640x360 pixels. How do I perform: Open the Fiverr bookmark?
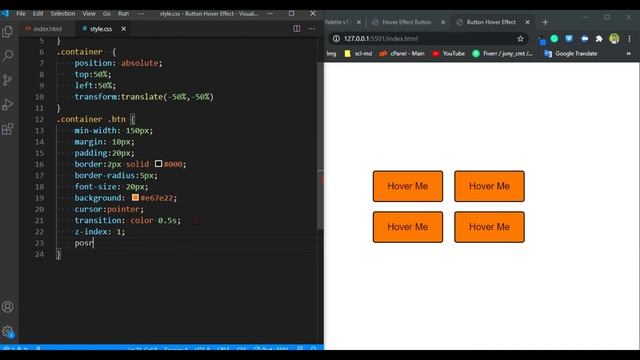tap(502, 53)
